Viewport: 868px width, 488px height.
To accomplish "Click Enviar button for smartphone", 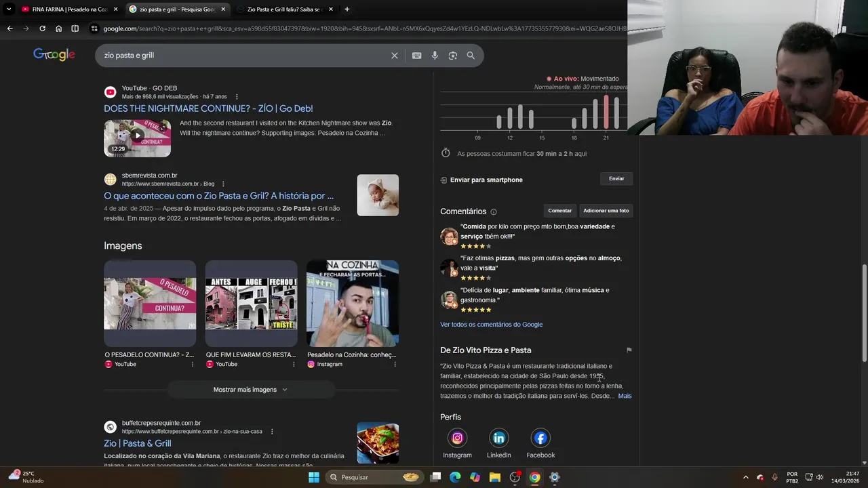I will click(x=616, y=179).
